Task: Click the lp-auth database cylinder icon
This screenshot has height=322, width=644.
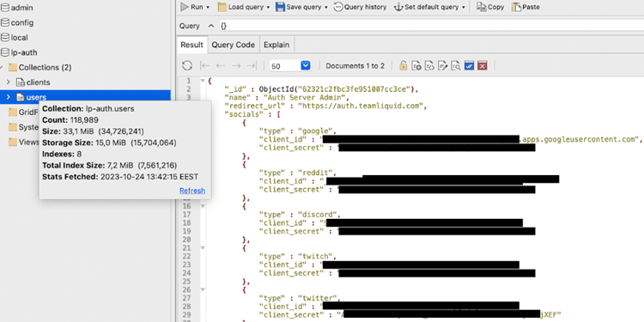Action: 5,52
